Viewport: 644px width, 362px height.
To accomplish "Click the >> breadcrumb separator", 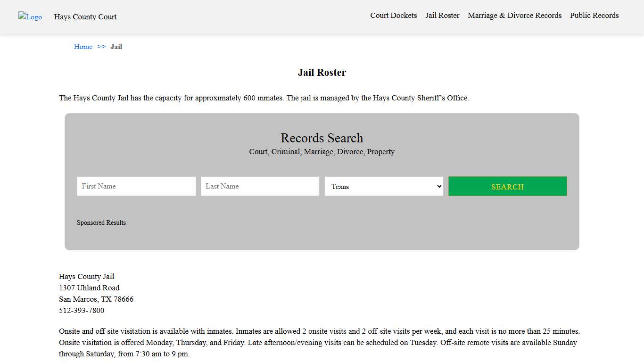I will tap(101, 47).
